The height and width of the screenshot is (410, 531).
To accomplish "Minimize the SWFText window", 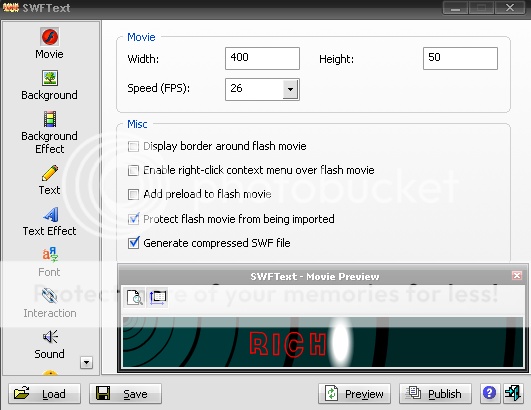I will [455, 8].
